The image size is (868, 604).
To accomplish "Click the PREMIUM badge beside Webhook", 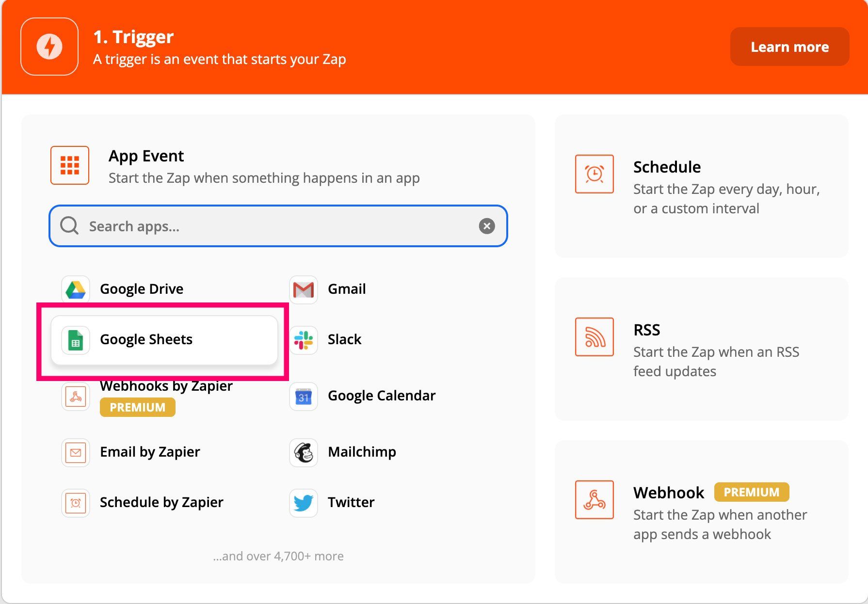I will click(x=752, y=492).
